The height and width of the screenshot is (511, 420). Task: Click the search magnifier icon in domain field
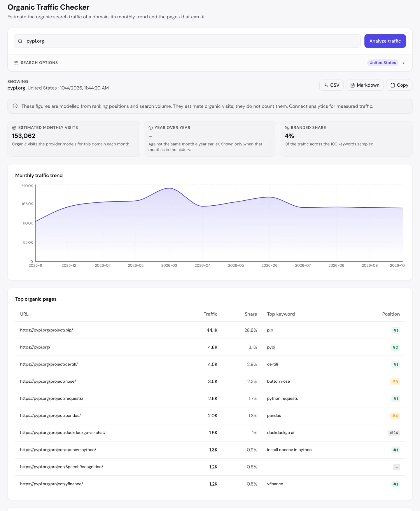click(20, 41)
